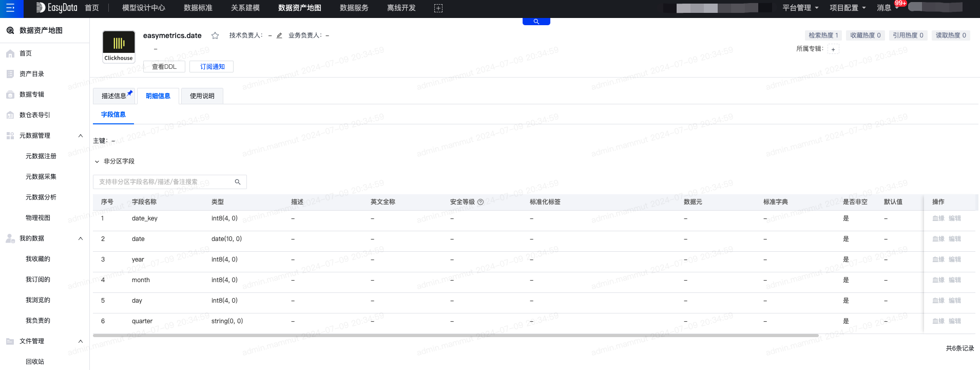
Task: Click the 查看DDL button
Action: click(x=164, y=67)
